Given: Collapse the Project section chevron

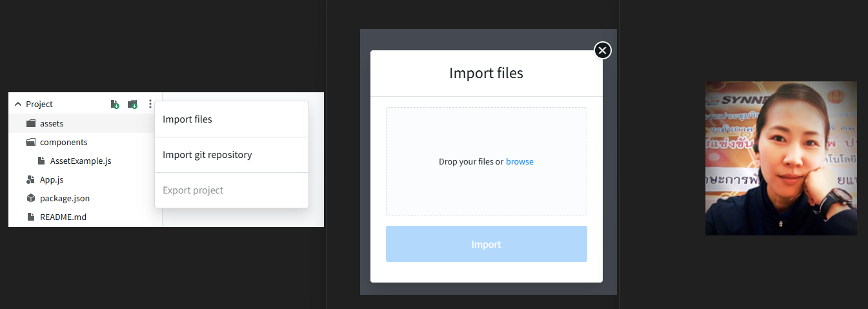Looking at the screenshot, I should 18,104.
